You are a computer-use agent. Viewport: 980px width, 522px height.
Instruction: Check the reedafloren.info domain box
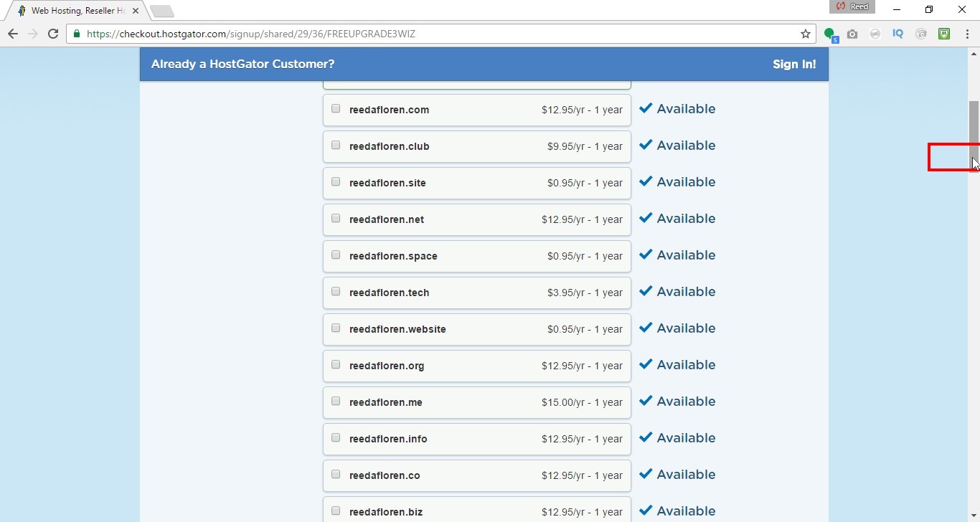click(x=336, y=438)
